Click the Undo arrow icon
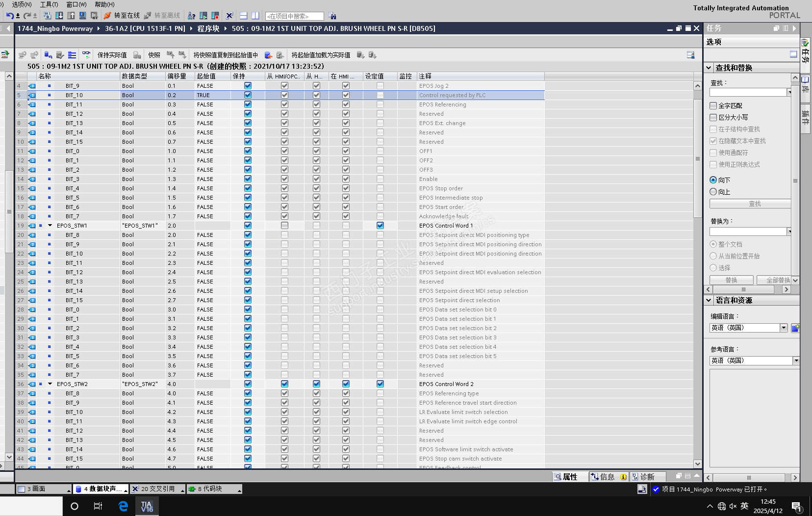 coord(10,16)
